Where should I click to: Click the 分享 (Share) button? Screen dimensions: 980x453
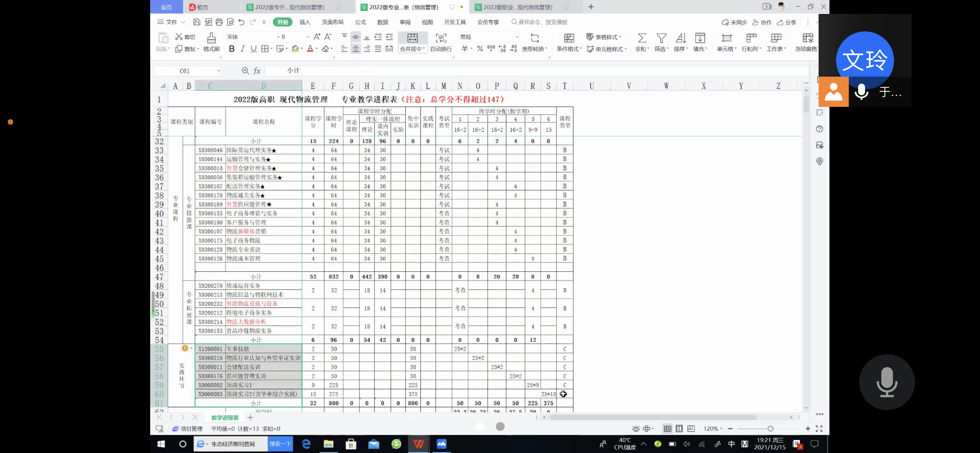786,22
